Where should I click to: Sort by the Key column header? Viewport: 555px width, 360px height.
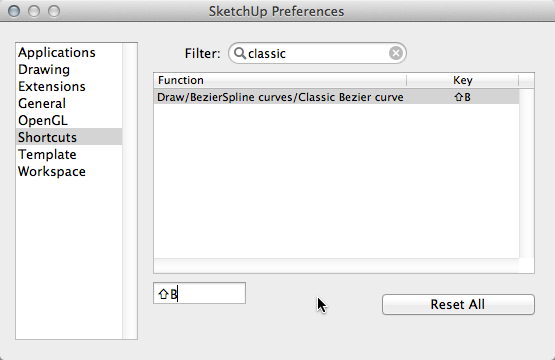463,80
